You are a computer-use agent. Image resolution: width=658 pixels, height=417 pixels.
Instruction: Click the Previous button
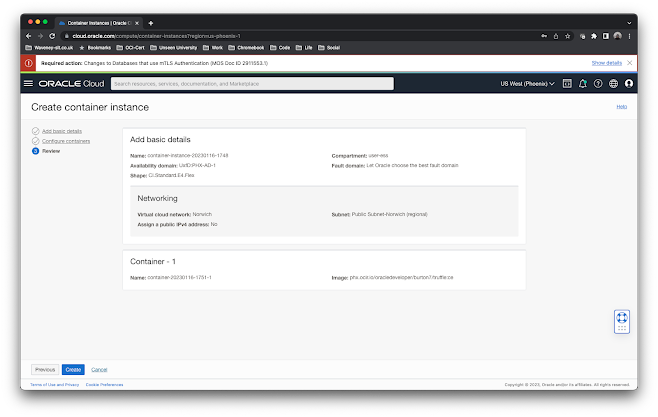(x=45, y=370)
